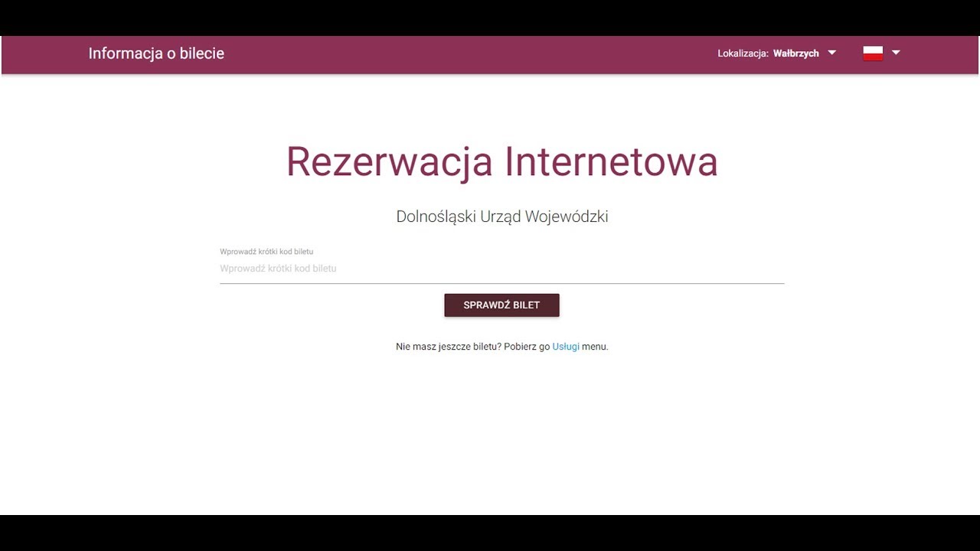Expand the language selection arrow

pyautogui.click(x=896, y=53)
